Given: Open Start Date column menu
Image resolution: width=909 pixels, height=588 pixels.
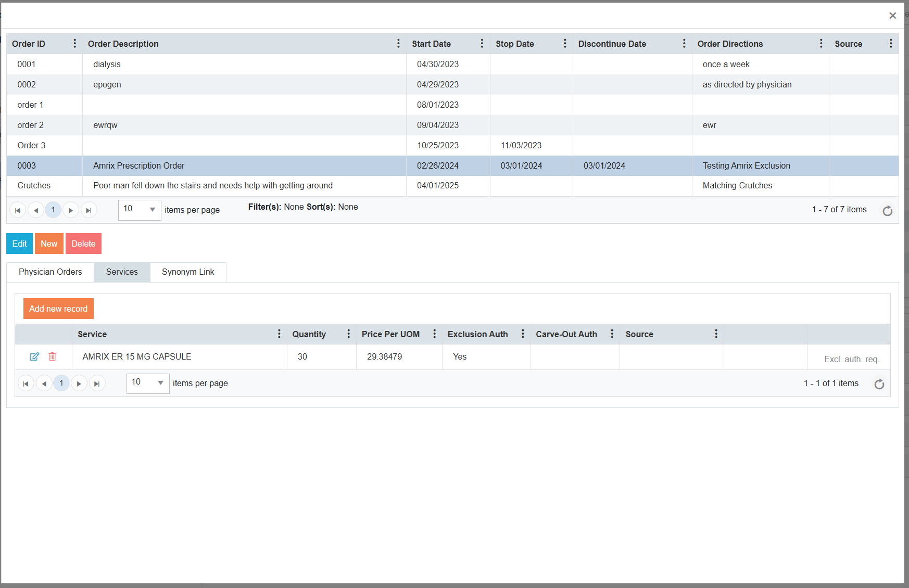Looking at the screenshot, I should pos(482,44).
